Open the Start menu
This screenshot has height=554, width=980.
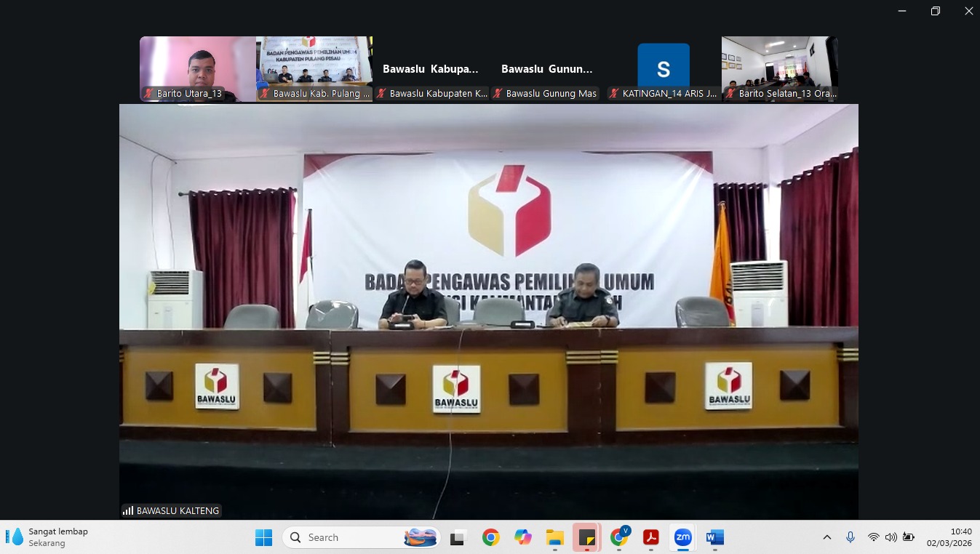[263, 538]
